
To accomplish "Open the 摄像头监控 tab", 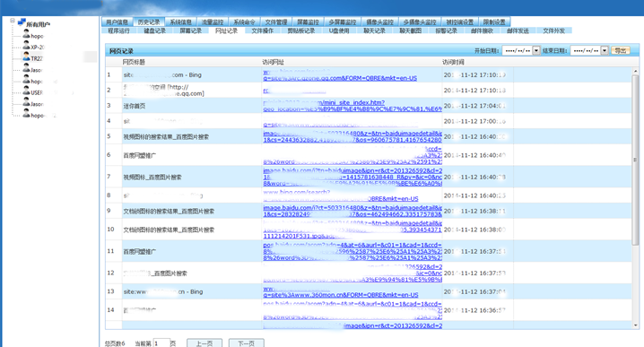I will point(379,22).
